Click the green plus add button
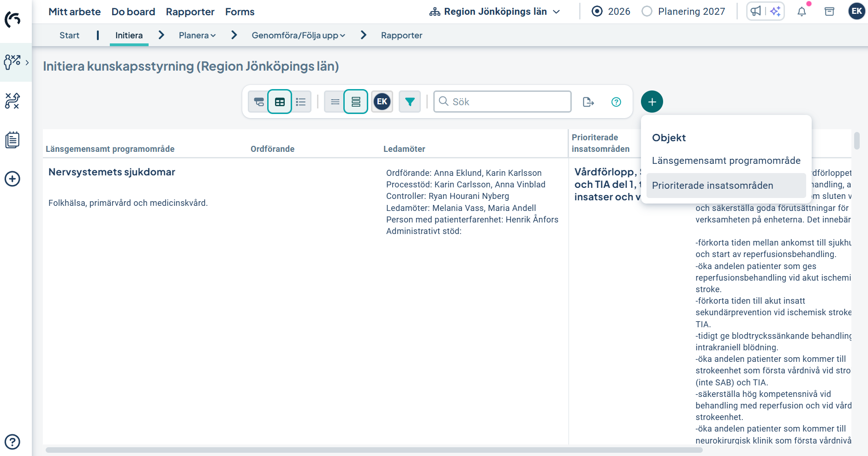The height and width of the screenshot is (456, 868). click(652, 102)
